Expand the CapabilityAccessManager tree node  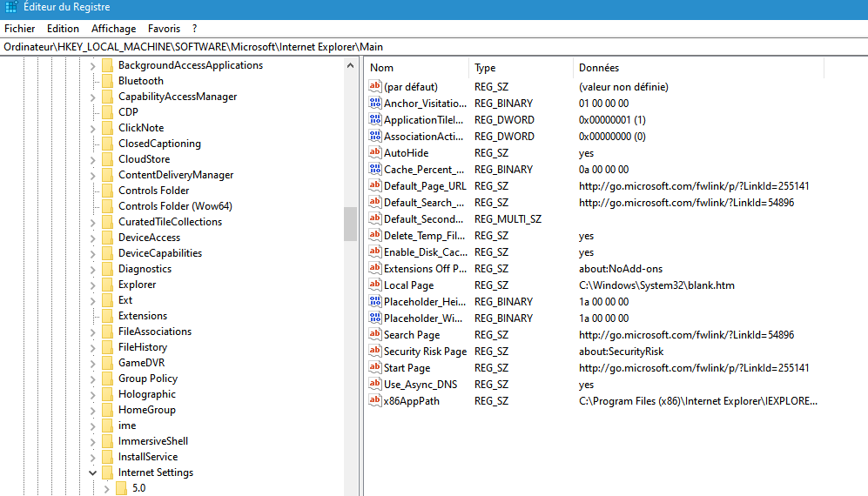click(x=92, y=97)
